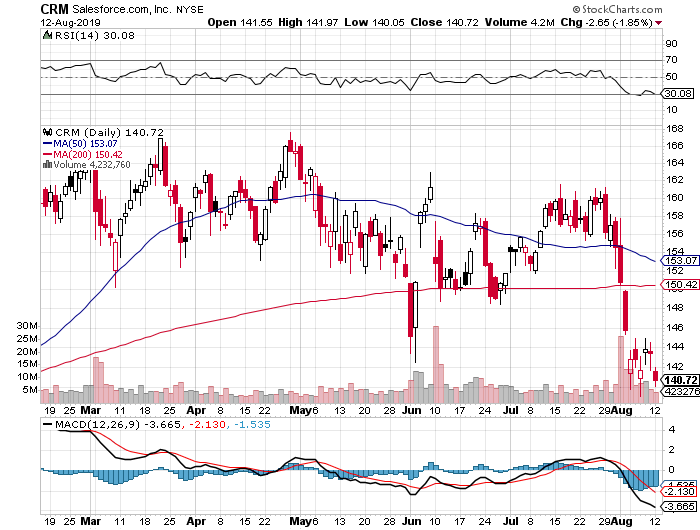Click the RSI(14) 30.08 legend label
The width and height of the screenshot is (700, 530).
95,35
